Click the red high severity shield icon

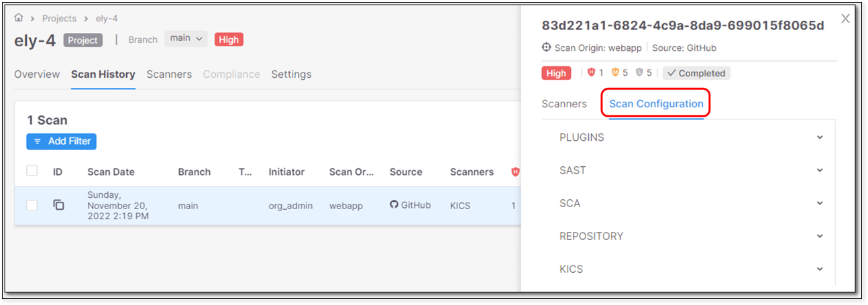coord(592,73)
